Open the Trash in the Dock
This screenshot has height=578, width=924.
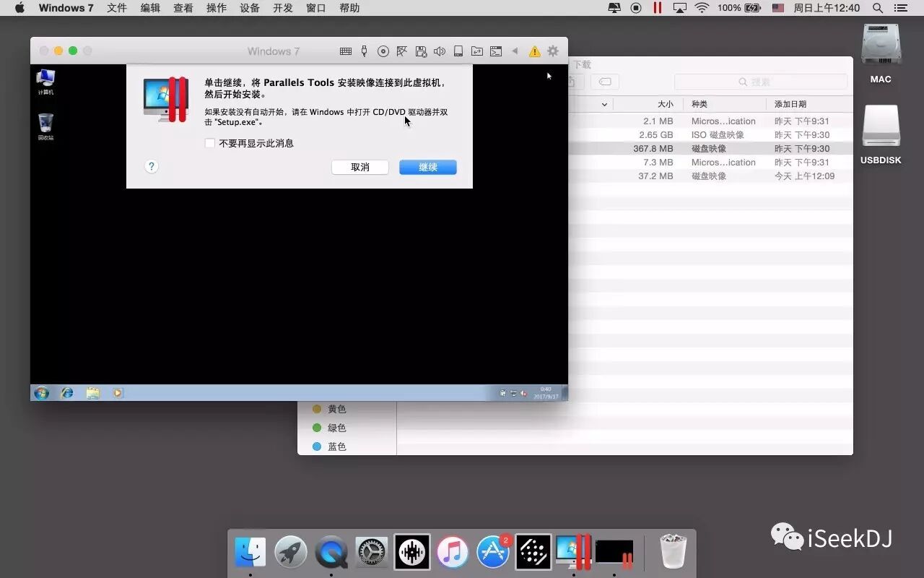[674, 552]
